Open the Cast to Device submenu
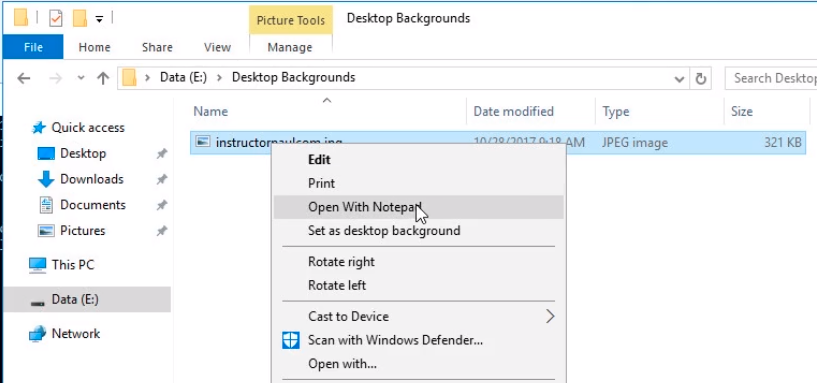The height and width of the screenshot is (383, 817). (x=418, y=316)
